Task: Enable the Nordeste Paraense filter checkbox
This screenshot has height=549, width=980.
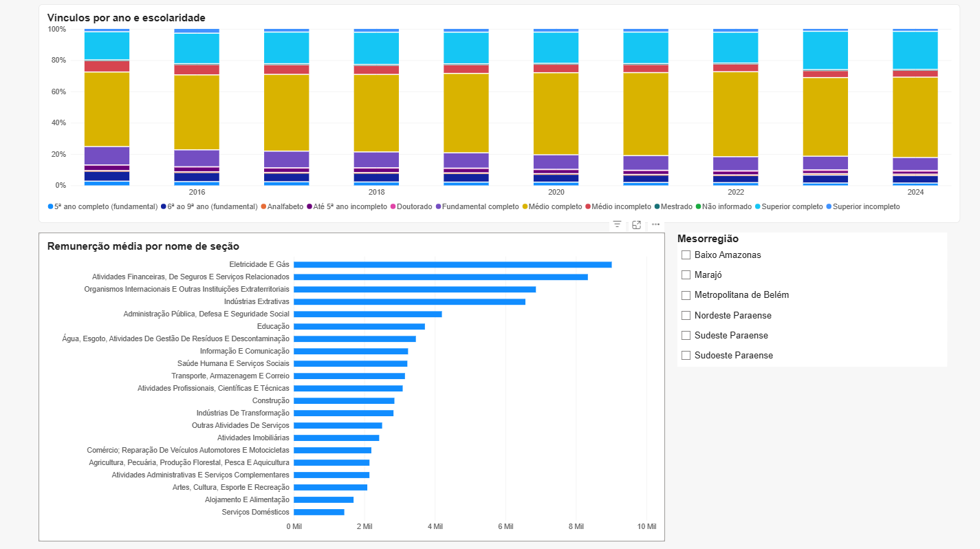Action: (686, 315)
